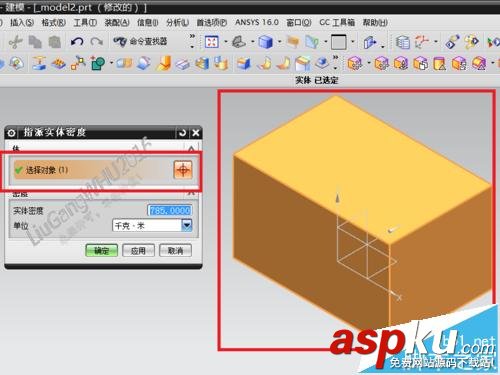Screen dimensions: 500x375
Task: Open the 工具(T) menu
Action: tap(85, 23)
